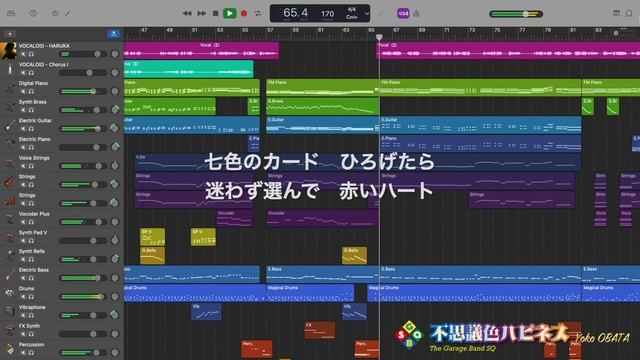The height and width of the screenshot is (360, 640).
Task: Open the Note Pad icon
Action: tap(616, 13)
